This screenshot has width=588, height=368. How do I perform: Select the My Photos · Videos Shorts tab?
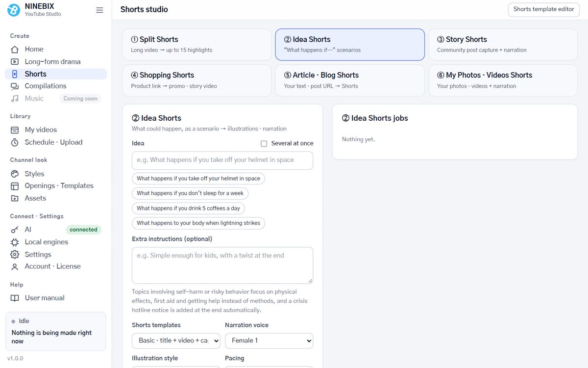[x=503, y=80]
